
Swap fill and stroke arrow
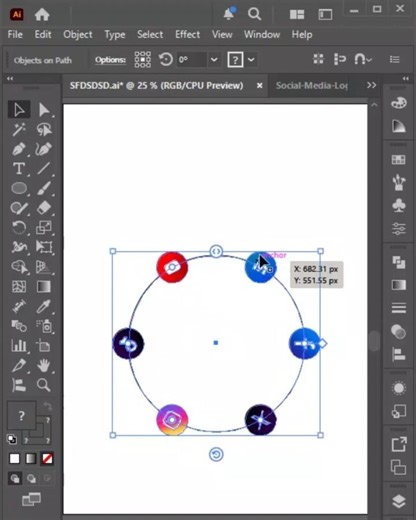(48, 406)
